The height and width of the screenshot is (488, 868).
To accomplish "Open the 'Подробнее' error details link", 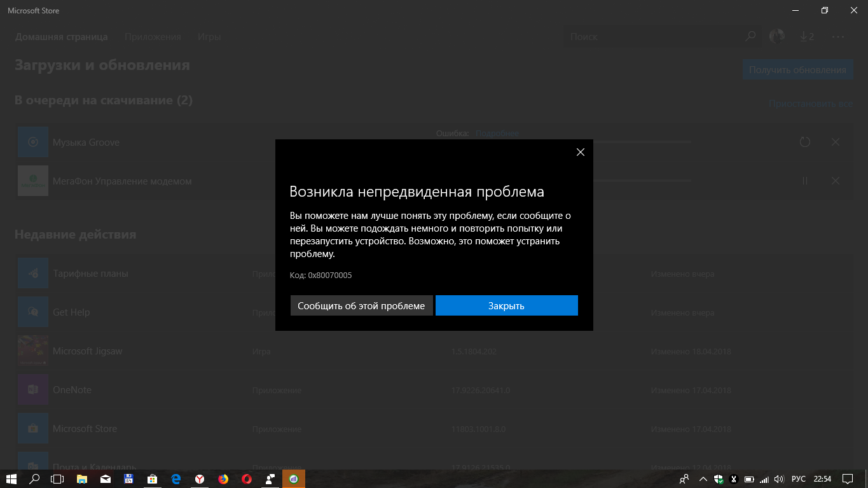I will pyautogui.click(x=497, y=134).
